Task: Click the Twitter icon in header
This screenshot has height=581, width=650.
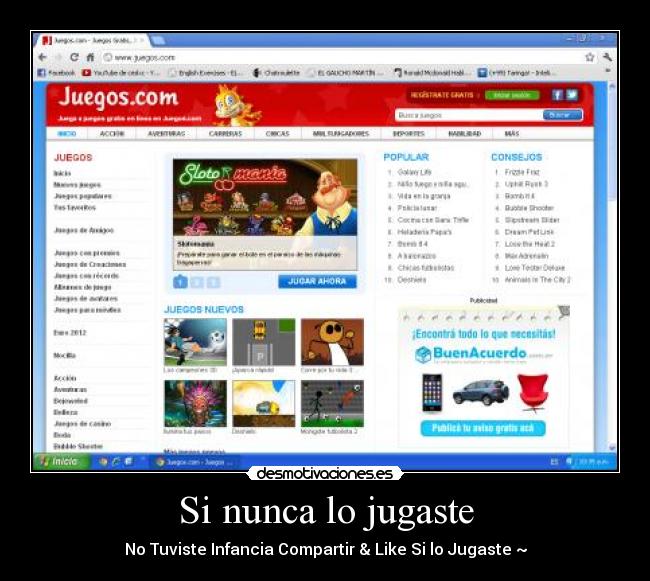Action: (572, 95)
